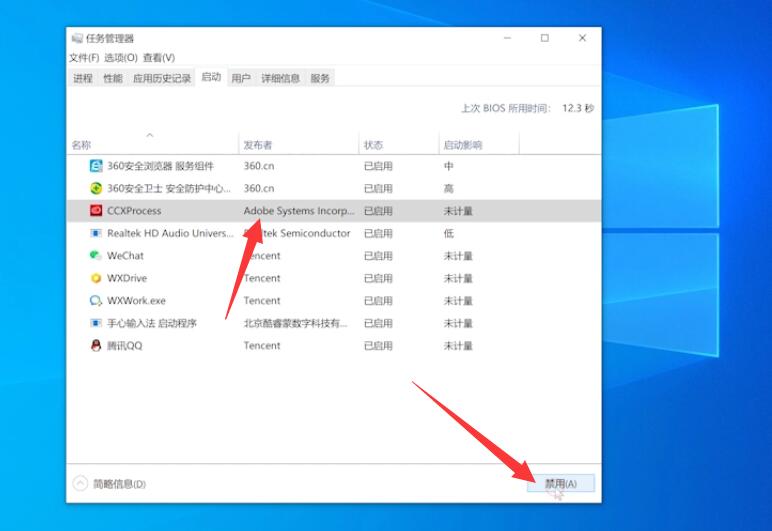Click Tencent publisher in the 腾讯QQ row
The height and width of the screenshot is (531, 772).
[262, 345]
